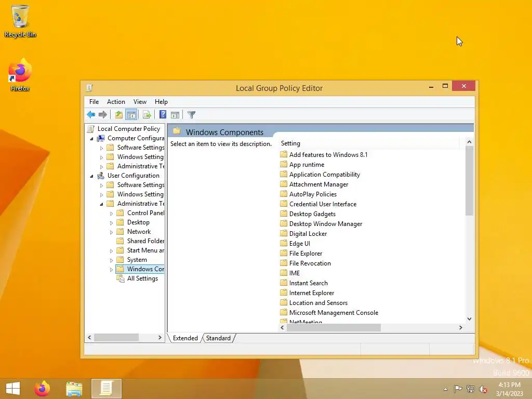Screen dimensions: 532x399
Task: Collapse Administrative Templates under User Configuration
Action: [x=101, y=204]
